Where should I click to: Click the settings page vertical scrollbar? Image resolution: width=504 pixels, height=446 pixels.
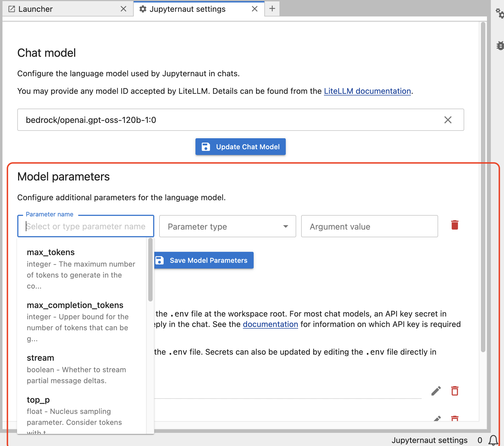click(x=483, y=187)
